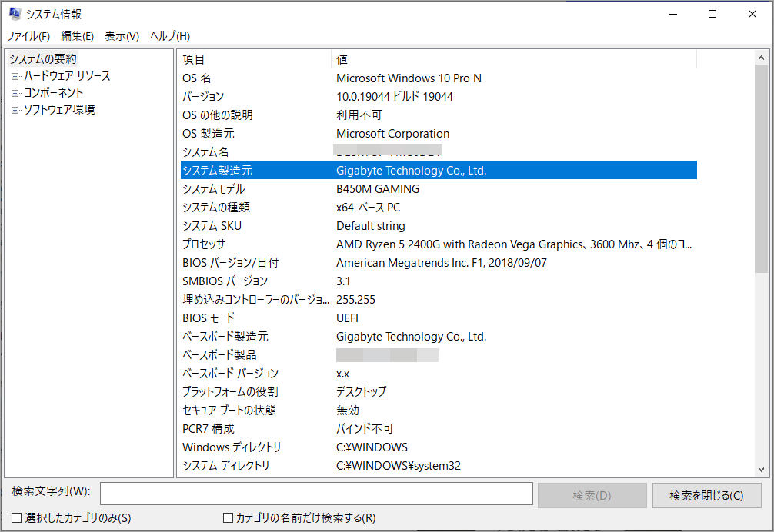Screen dimensions: 774x532
Task: Select the OS 名 row
Action: (x=439, y=78)
